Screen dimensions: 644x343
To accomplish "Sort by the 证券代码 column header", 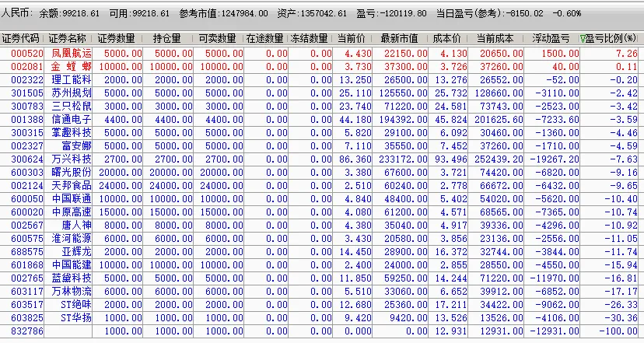I will (20, 39).
